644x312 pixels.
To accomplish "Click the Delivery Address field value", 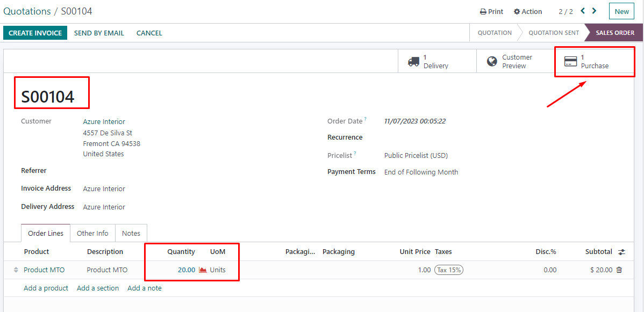I will 104,207.
